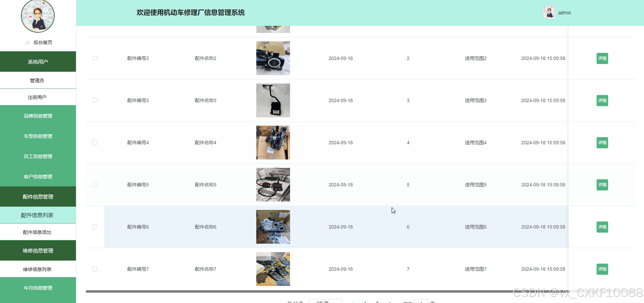
Task: Collapse the 系统用户 menu section
Action: pyautogui.click(x=38, y=62)
